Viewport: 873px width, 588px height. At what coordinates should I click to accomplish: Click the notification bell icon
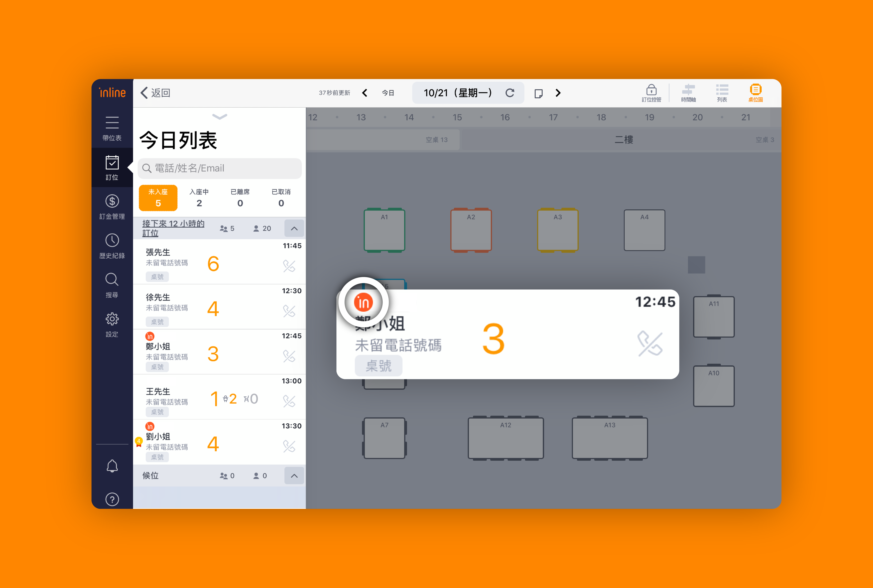112,466
